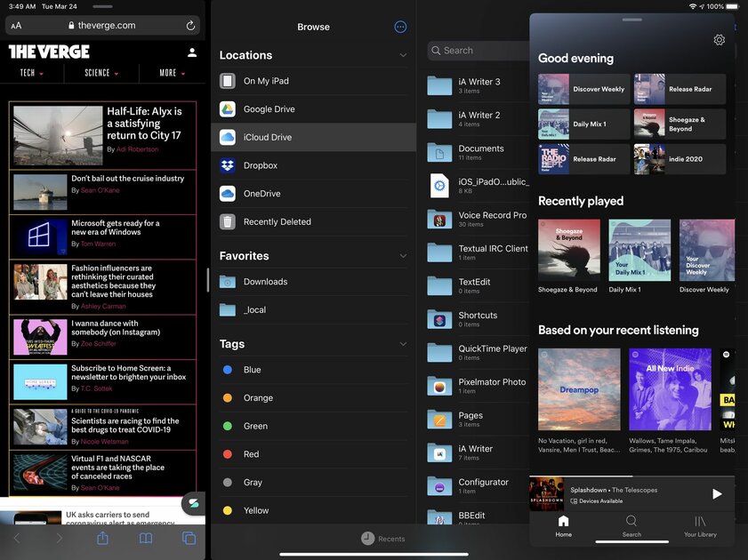Open the TextEdit folder
The image size is (748, 560).
(x=478, y=286)
